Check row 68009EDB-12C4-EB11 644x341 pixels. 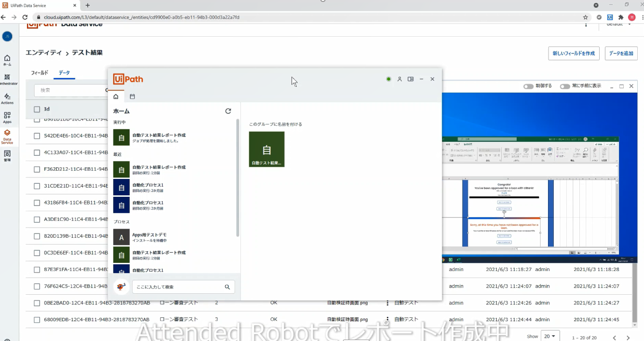tap(37, 319)
